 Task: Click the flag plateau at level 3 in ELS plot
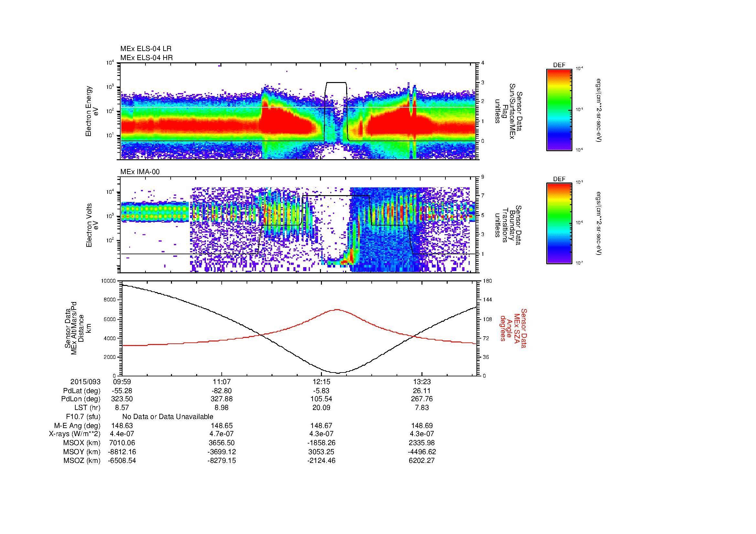click(x=336, y=83)
